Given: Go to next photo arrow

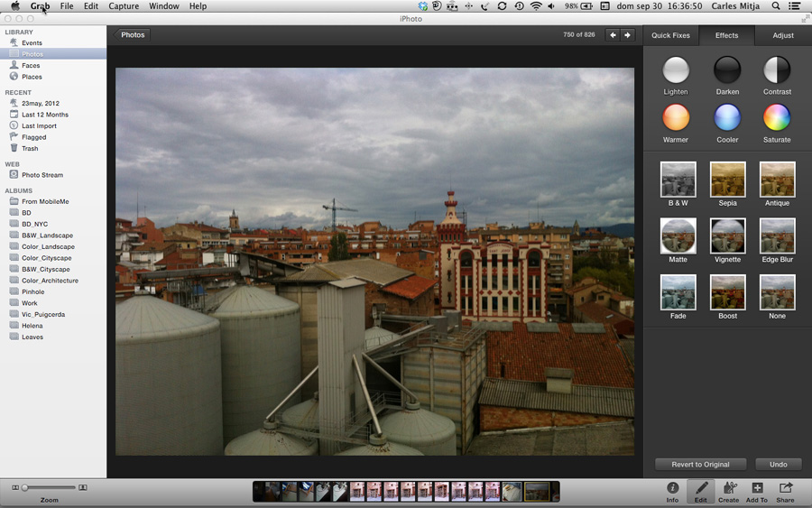Looking at the screenshot, I should pos(628,35).
